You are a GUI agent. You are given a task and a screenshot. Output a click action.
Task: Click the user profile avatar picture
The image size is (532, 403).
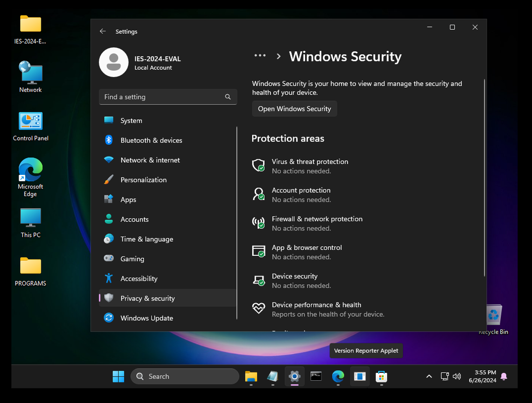(113, 62)
